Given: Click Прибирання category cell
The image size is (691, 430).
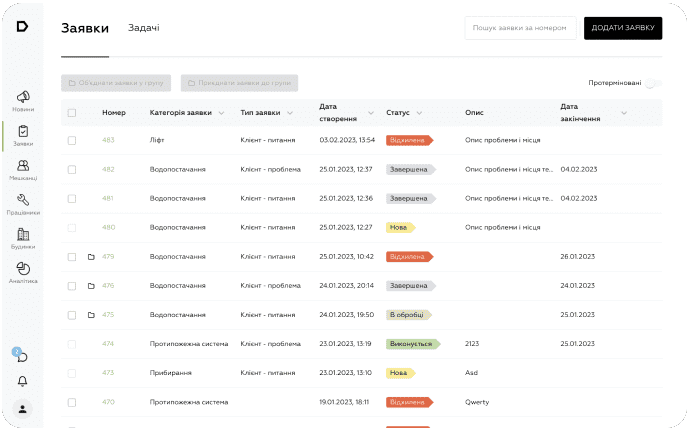Looking at the screenshot, I should point(171,373).
